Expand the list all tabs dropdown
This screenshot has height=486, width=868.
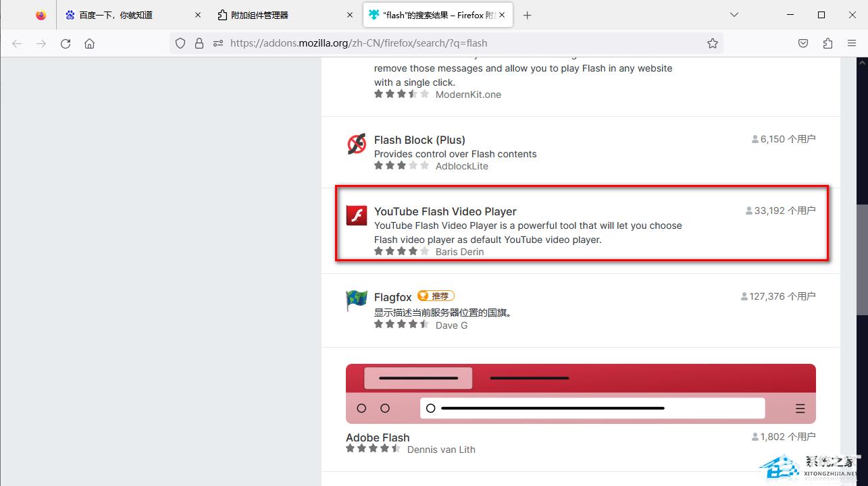point(734,15)
